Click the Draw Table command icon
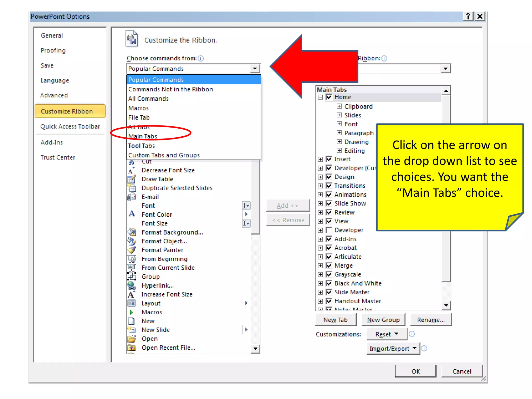Screen dimensions: 532x399 pyautogui.click(x=132, y=179)
